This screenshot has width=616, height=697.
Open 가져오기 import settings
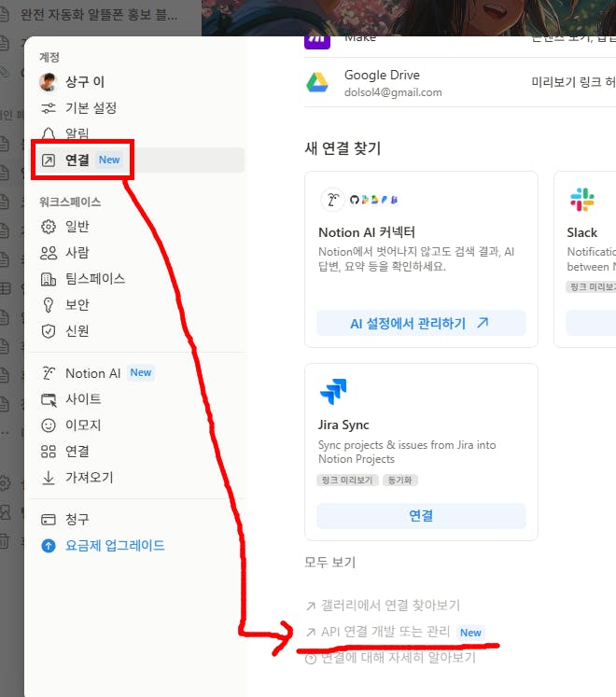tap(138, 478)
